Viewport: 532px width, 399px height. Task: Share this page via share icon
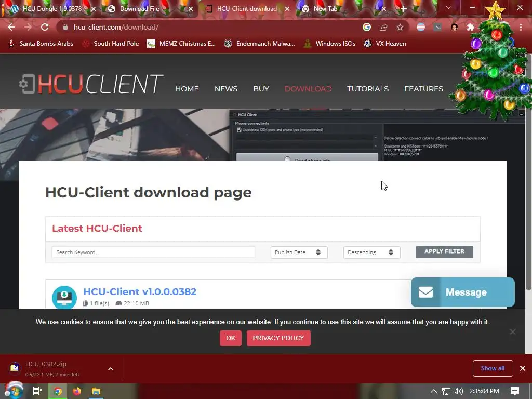[383, 27]
